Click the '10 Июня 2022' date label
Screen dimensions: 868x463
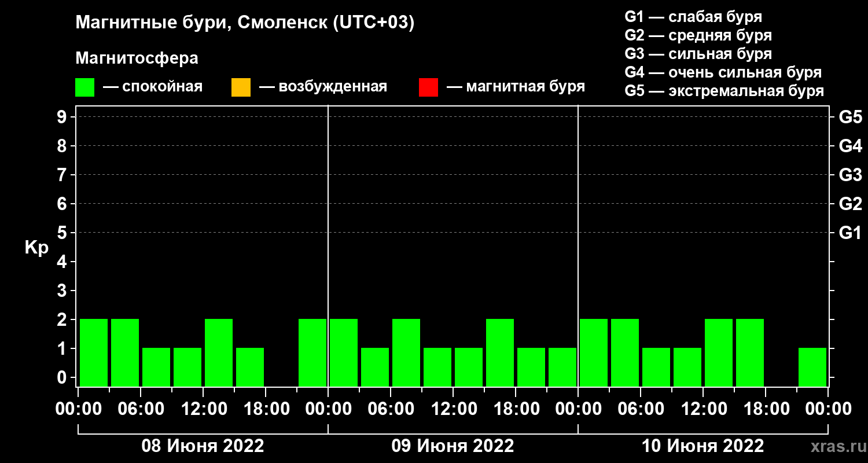pyautogui.click(x=703, y=446)
